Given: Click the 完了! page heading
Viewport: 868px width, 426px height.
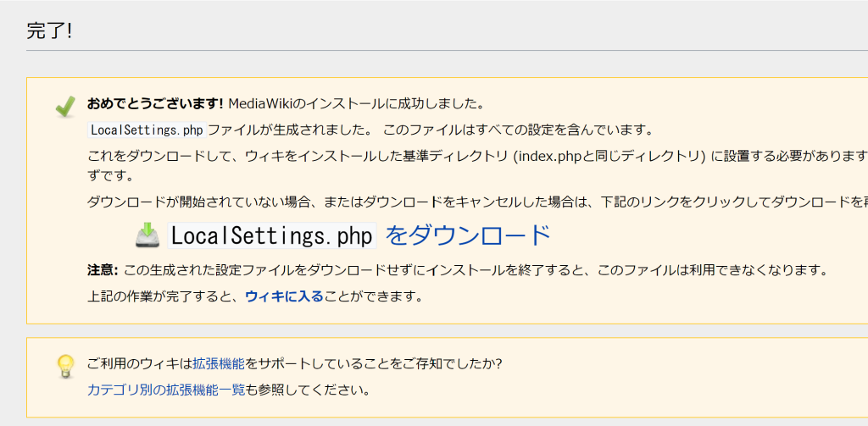Looking at the screenshot, I should pyautogui.click(x=50, y=31).
